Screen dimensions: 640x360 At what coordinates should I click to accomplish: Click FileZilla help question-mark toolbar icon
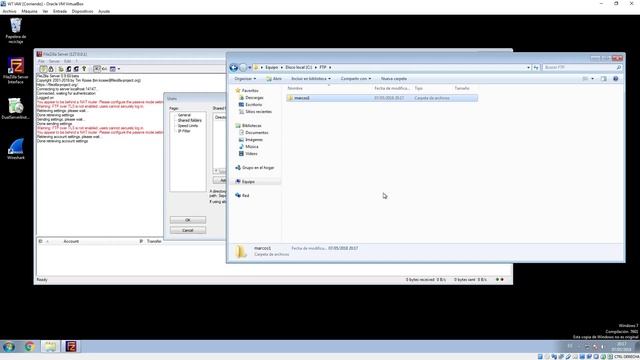pyautogui.click(x=84, y=69)
